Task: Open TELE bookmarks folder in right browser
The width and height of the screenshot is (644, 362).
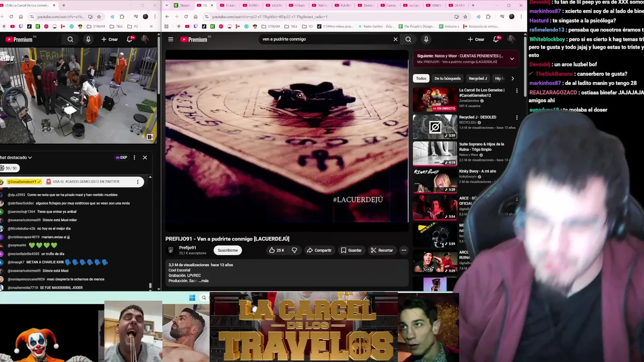Action: pyautogui.click(x=291, y=26)
